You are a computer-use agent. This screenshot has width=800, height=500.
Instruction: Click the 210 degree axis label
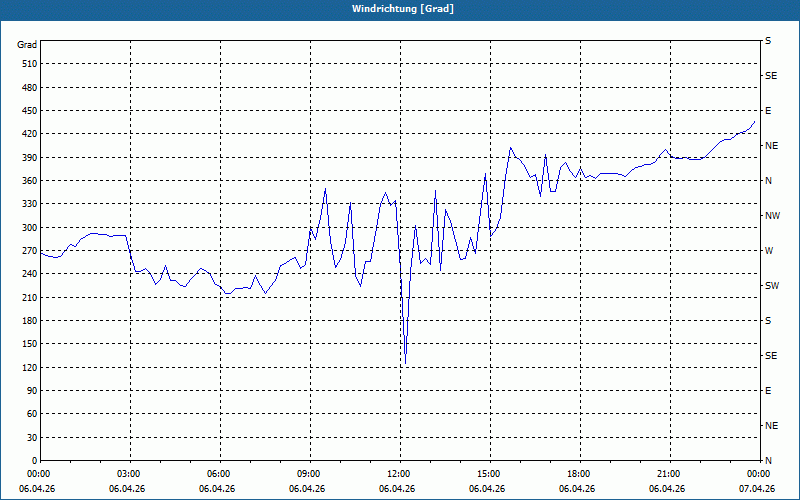point(30,297)
